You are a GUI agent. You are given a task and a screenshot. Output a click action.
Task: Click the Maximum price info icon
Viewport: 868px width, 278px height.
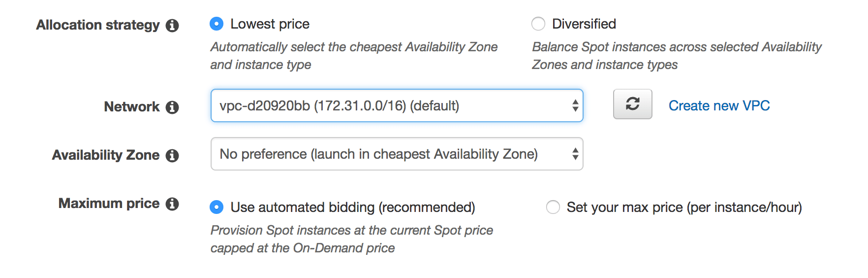click(x=172, y=204)
